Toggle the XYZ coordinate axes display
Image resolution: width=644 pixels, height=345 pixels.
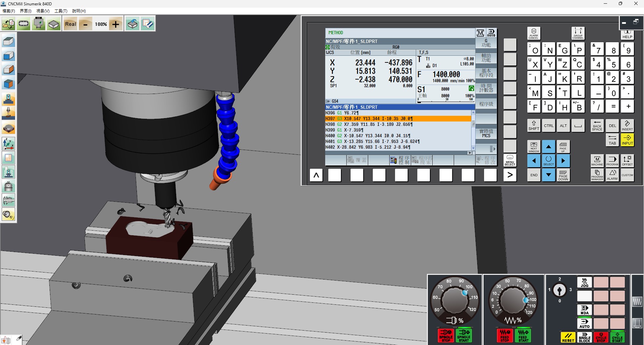click(x=8, y=144)
